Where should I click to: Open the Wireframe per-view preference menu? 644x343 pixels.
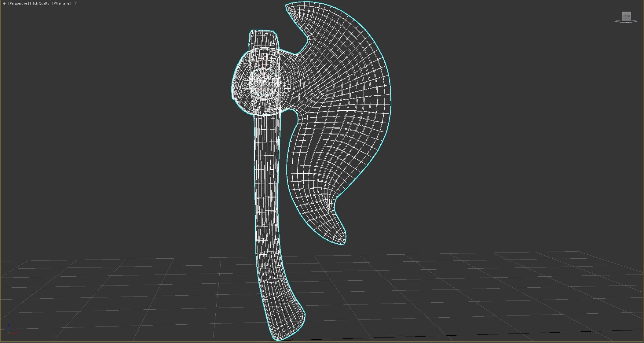(62, 3)
